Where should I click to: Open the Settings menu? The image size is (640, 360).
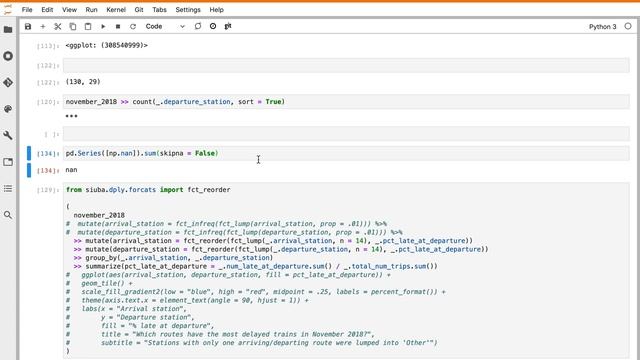coord(188,10)
